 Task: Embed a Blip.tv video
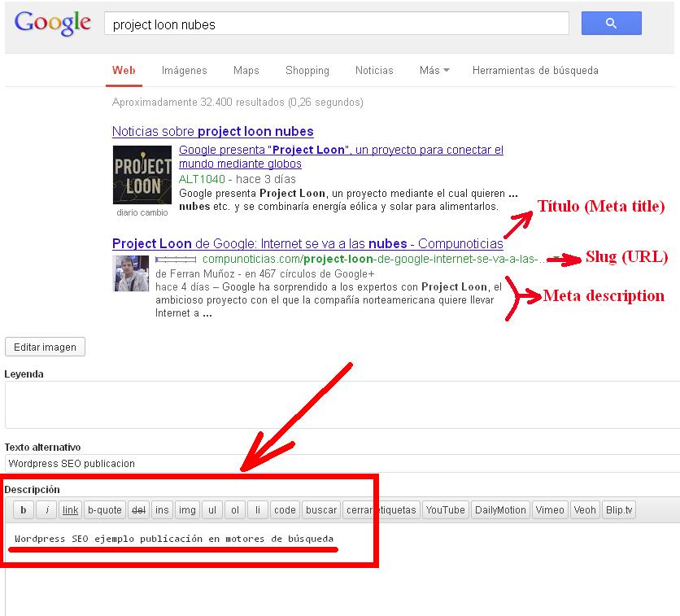620,509
